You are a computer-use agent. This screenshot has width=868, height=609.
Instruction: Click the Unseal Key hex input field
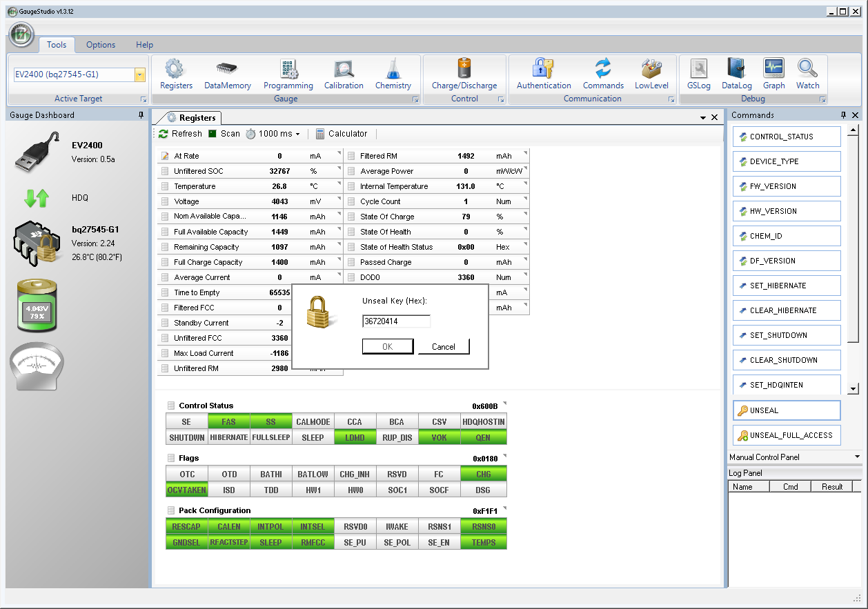pos(396,321)
